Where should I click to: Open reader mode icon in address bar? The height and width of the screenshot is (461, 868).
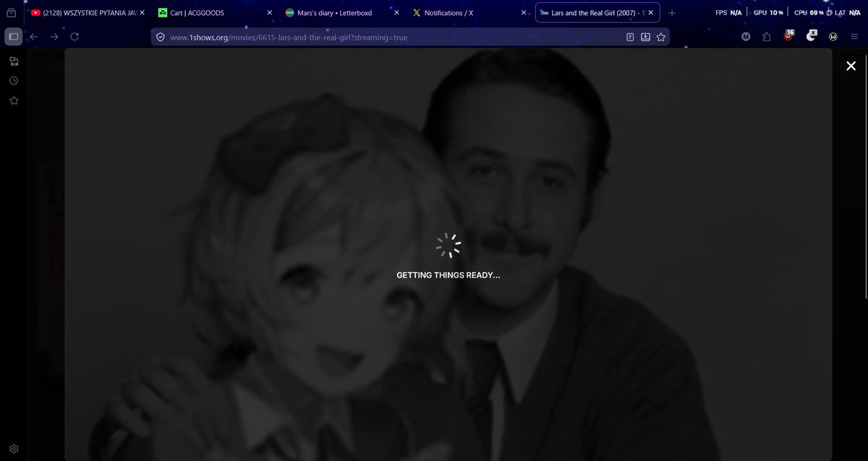pyautogui.click(x=631, y=37)
